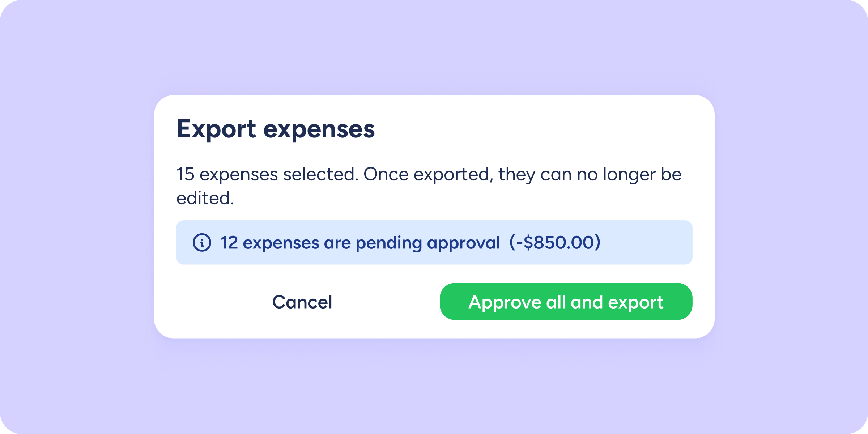The height and width of the screenshot is (434, 868).
Task: Select the "12 expenses are pending approval" message
Action: (x=360, y=242)
